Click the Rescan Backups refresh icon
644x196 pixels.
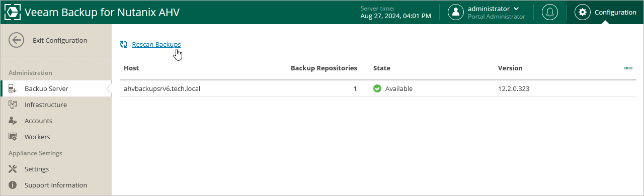[124, 44]
